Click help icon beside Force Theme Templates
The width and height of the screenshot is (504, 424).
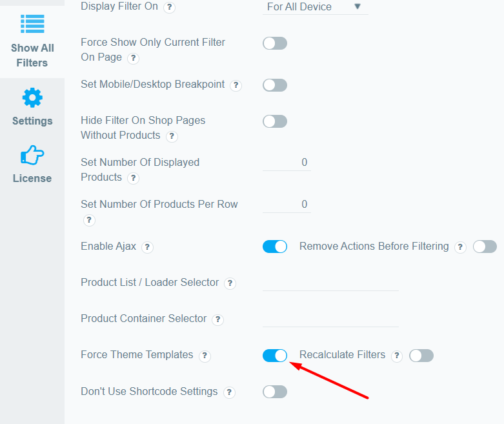(205, 356)
